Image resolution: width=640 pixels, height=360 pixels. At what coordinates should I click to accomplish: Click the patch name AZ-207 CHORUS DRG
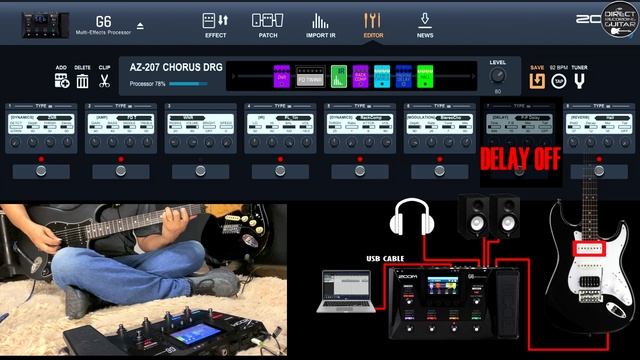click(x=176, y=67)
